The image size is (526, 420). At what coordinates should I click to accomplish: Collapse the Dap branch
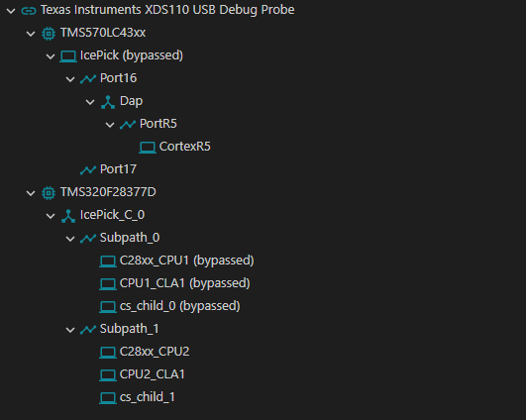point(90,102)
